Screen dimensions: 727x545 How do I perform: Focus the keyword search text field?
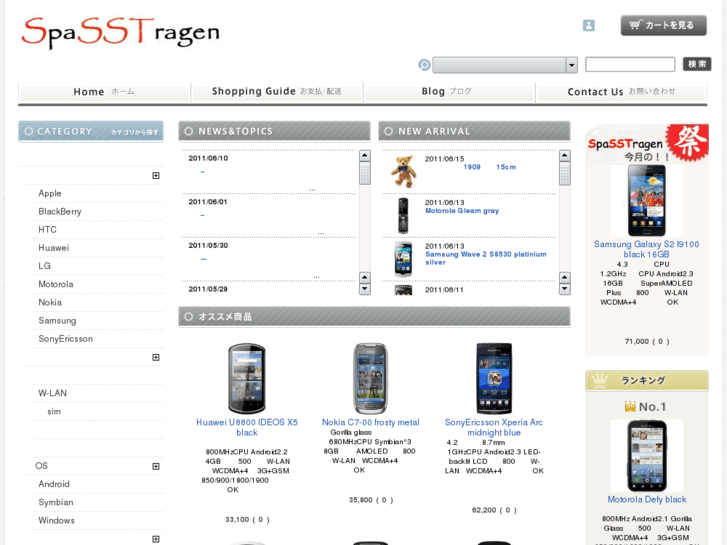point(630,64)
